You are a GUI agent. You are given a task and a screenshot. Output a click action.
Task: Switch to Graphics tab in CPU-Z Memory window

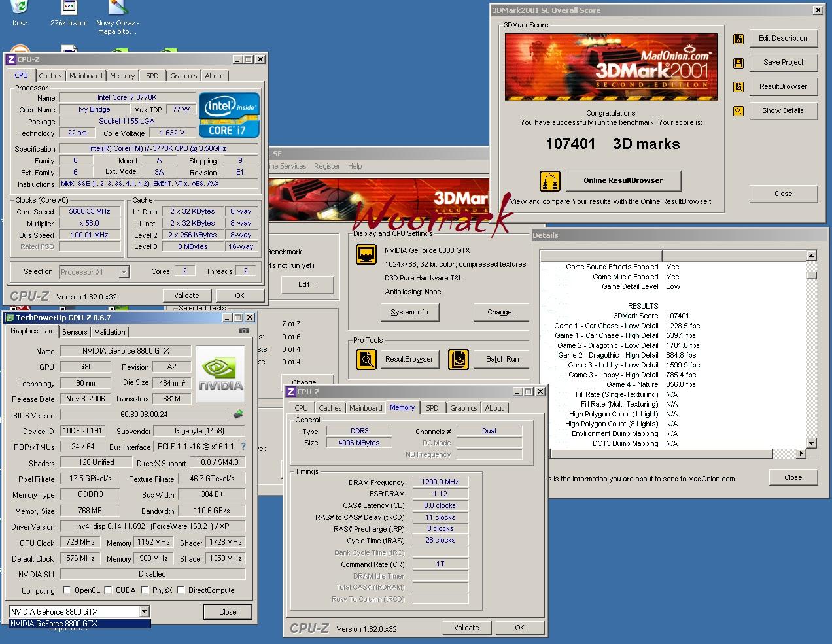464,408
